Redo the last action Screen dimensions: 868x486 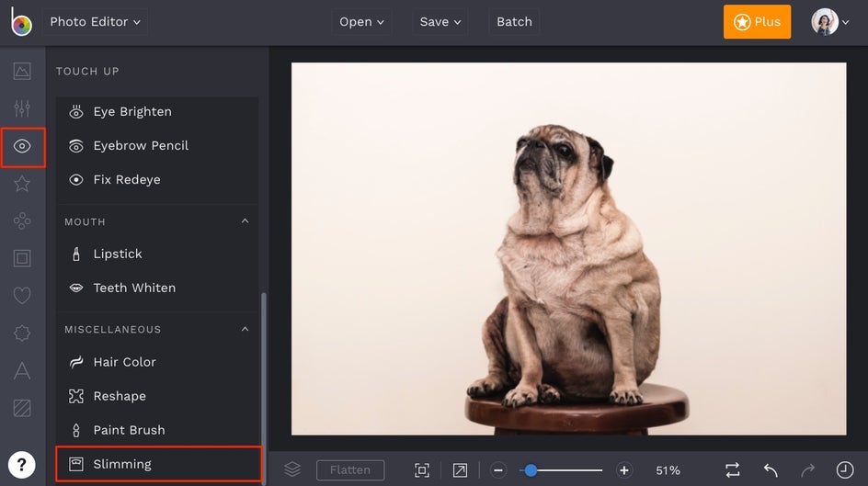pos(807,470)
